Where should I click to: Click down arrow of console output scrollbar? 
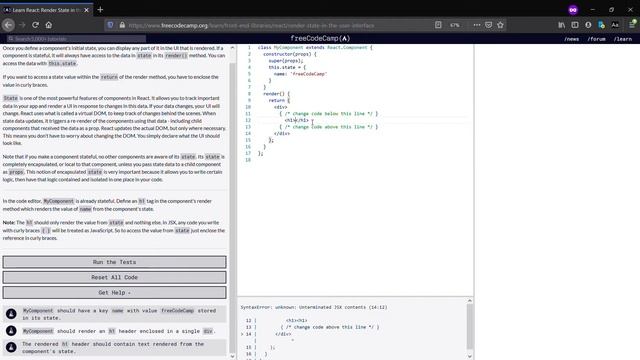point(469,356)
